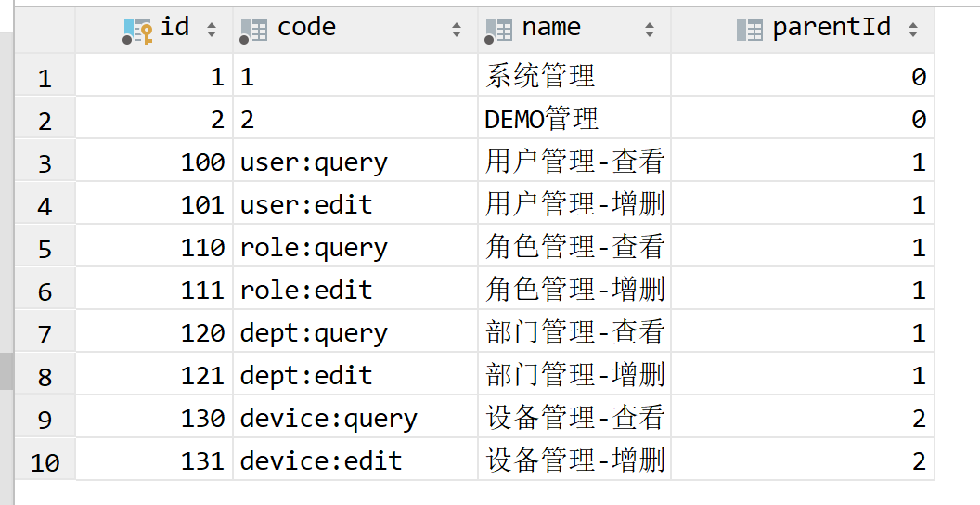Screen dimensions: 980x505
Task: Sort by the parentId column arrows
Action: click(x=914, y=30)
